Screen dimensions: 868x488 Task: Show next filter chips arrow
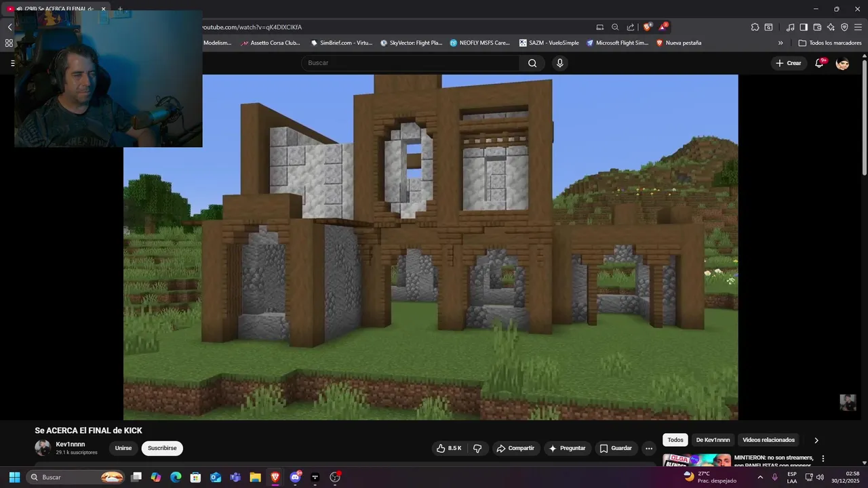[x=816, y=440]
